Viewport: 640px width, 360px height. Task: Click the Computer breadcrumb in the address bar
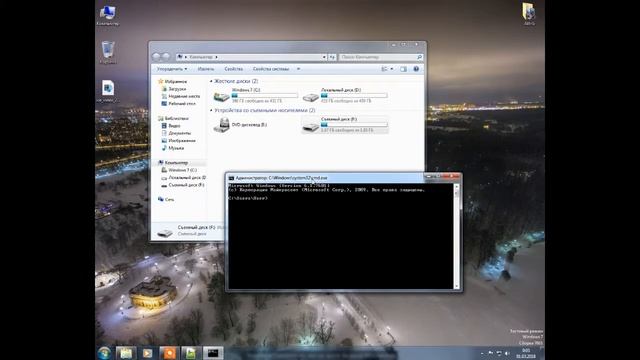(201, 57)
